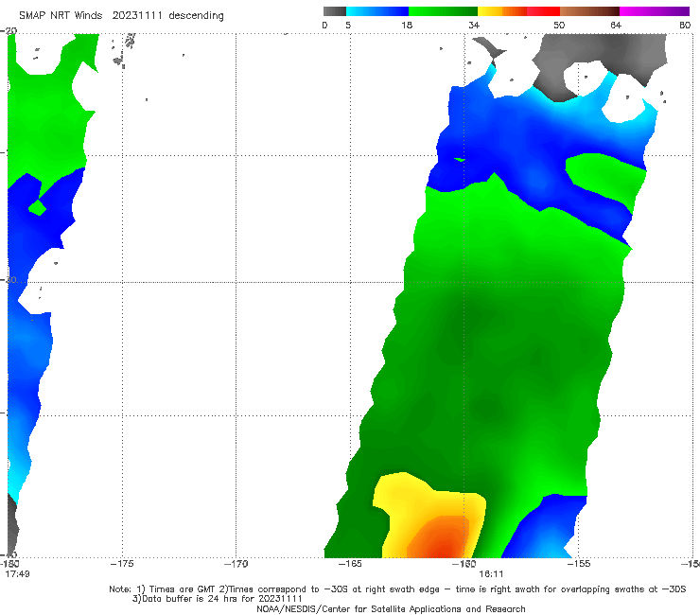Click the green segment of the wind color bar

(x=443, y=11)
